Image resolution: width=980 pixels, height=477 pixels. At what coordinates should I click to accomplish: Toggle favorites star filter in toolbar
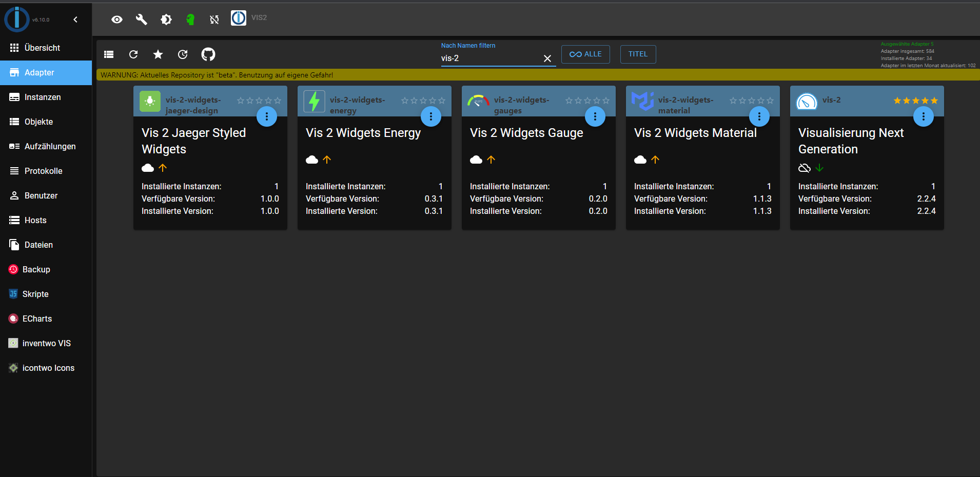158,54
